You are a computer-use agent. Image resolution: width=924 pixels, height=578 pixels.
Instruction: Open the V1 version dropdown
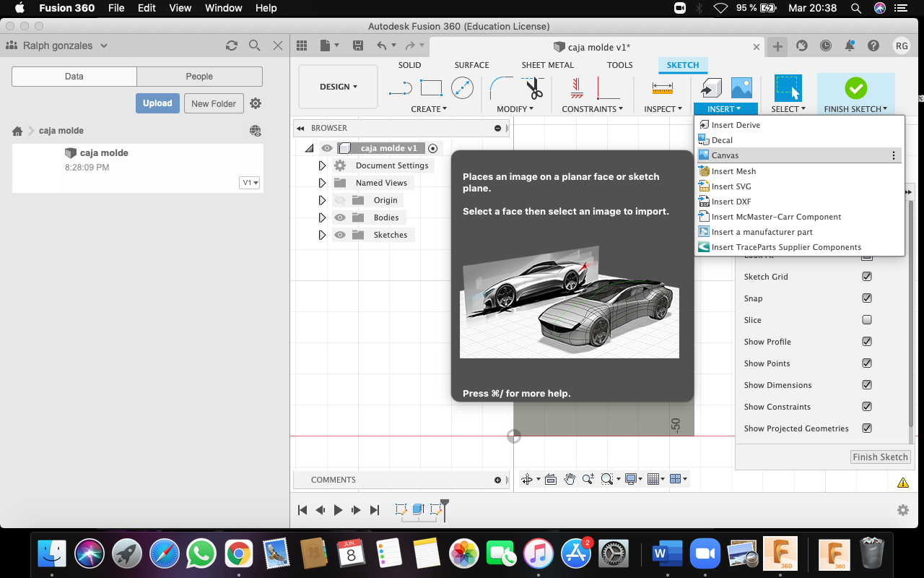tap(250, 183)
